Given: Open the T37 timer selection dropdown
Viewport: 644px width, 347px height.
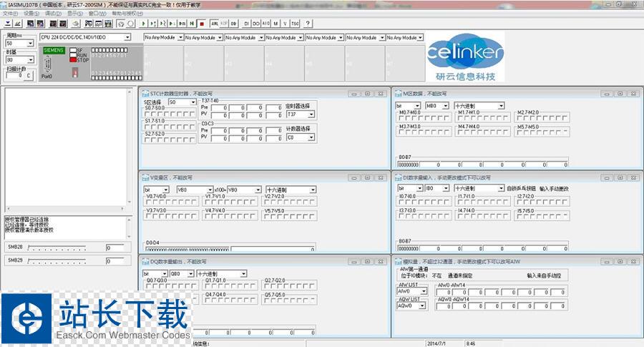Looking at the screenshot, I should 311,114.
